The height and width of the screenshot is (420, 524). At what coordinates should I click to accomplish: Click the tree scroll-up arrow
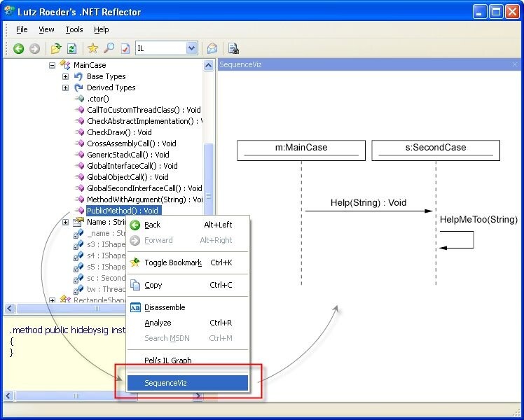pos(208,65)
